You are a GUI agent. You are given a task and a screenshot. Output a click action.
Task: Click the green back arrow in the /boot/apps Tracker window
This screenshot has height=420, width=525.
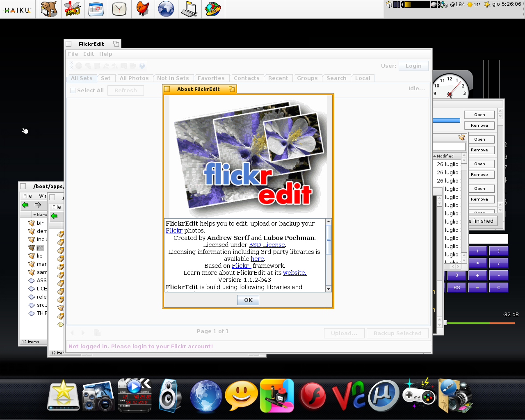(x=25, y=205)
